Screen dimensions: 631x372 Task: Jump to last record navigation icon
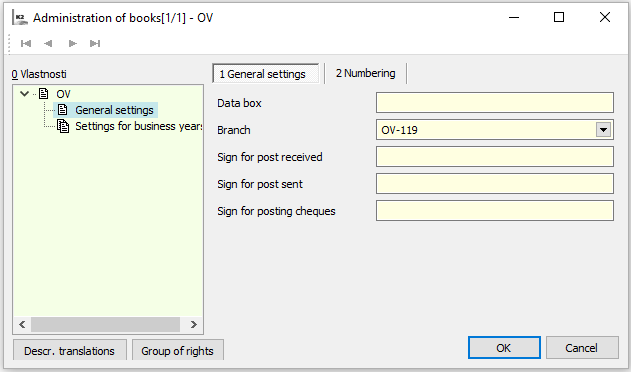[x=95, y=43]
